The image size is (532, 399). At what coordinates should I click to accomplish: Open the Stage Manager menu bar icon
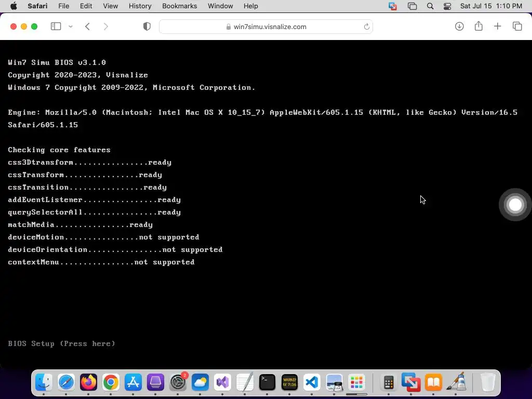click(412, 6)
